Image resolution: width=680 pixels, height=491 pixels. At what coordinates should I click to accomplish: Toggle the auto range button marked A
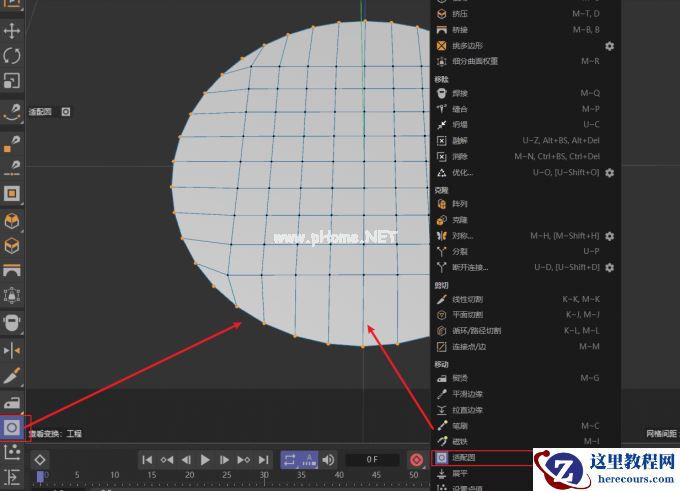pyautogui.click(x=309, y=460)
